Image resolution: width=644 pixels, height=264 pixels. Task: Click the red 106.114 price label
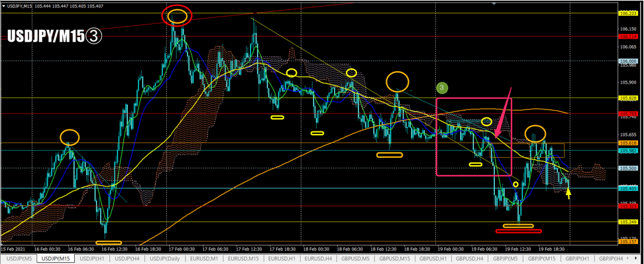(x=628, y=37)
